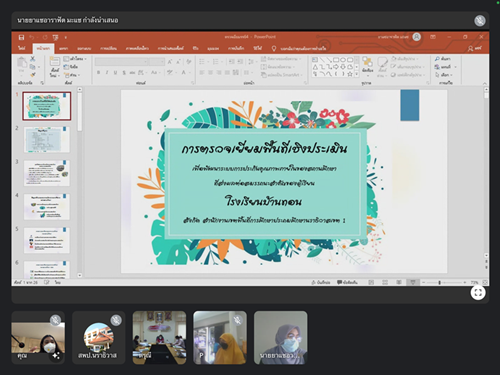Open the font size combo box
The width and height of the screenshot is (500, 375).
(156, 62)
